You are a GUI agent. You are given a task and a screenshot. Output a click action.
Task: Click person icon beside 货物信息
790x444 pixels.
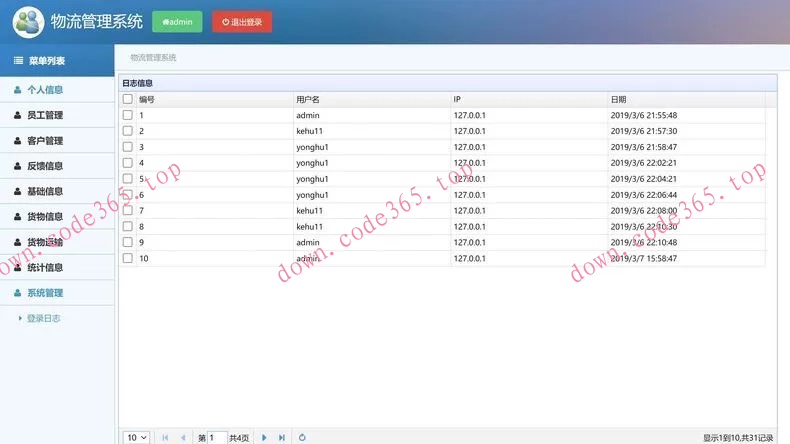pos(18,217)
